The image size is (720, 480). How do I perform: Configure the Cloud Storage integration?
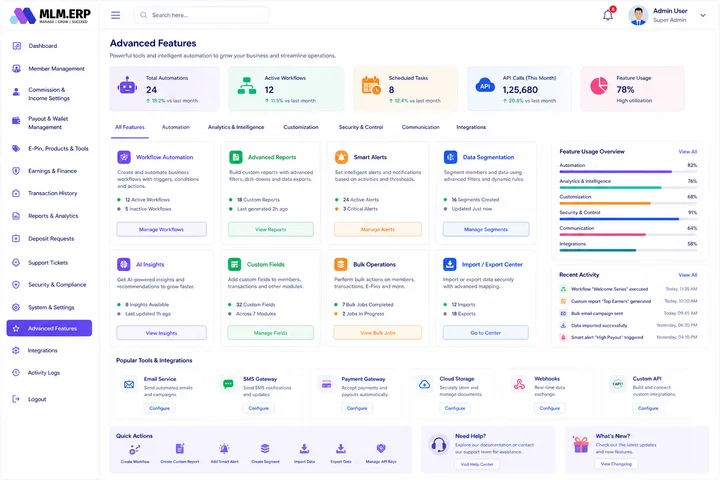point(455,408)
